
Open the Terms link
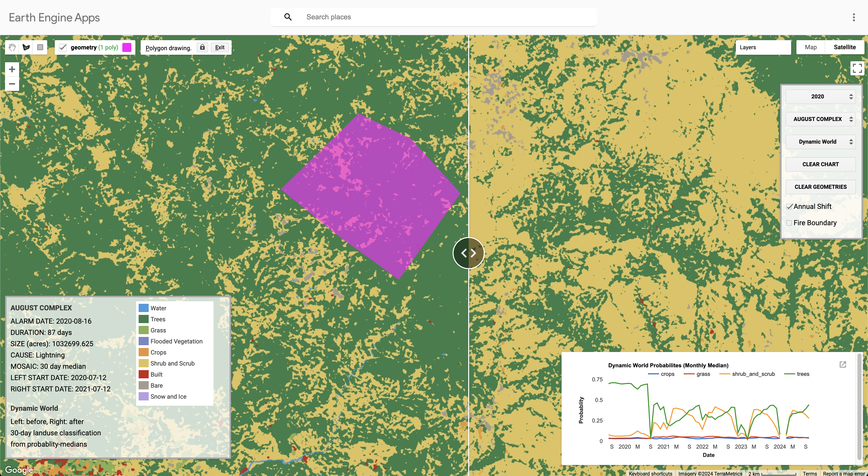pos(809,473)
